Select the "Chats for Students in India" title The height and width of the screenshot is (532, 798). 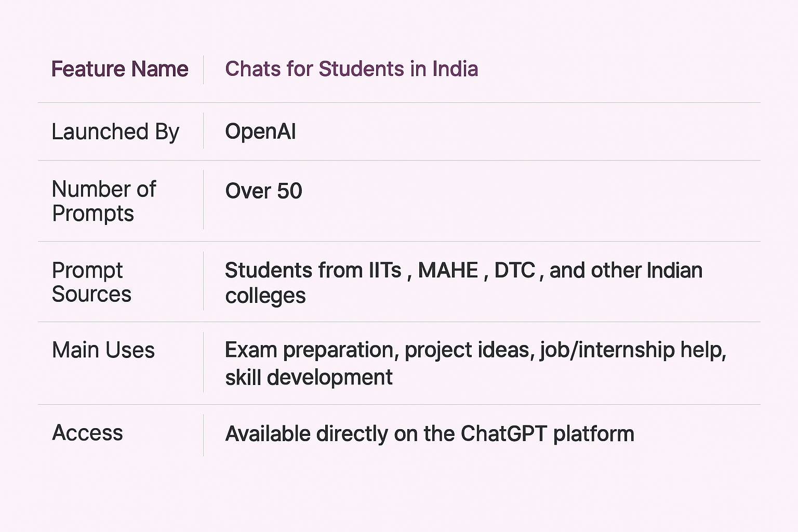click(x=351, y=69)
